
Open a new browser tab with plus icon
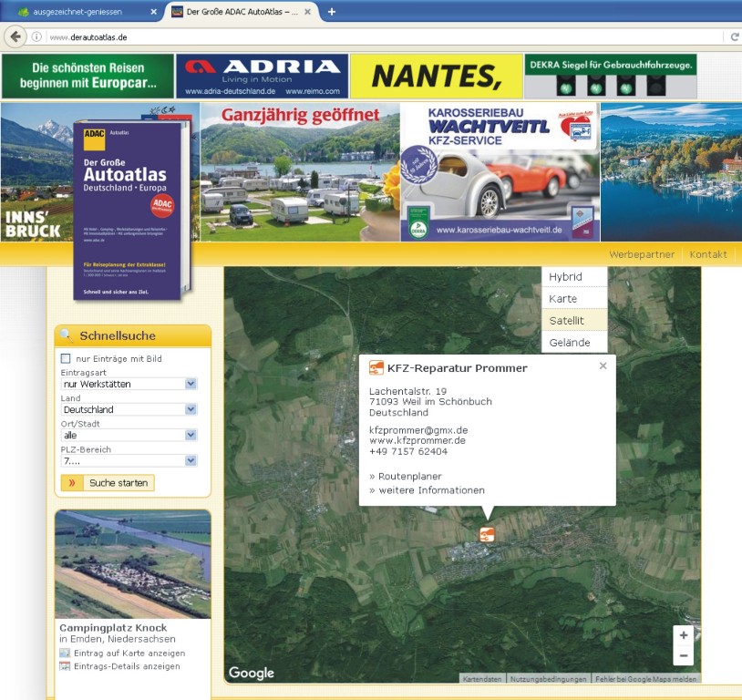[x=332, y=11]
